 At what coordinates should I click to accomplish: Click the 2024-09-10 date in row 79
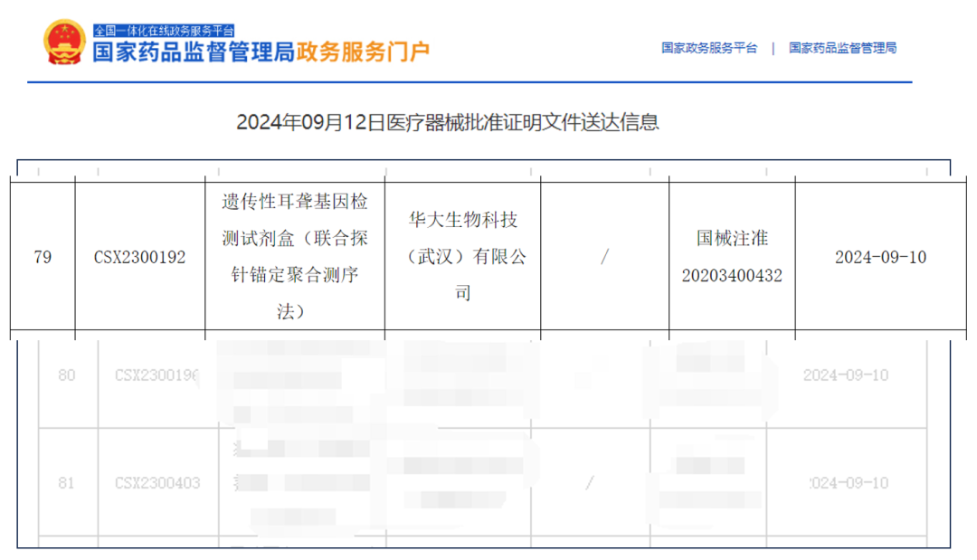pos(880,257)
